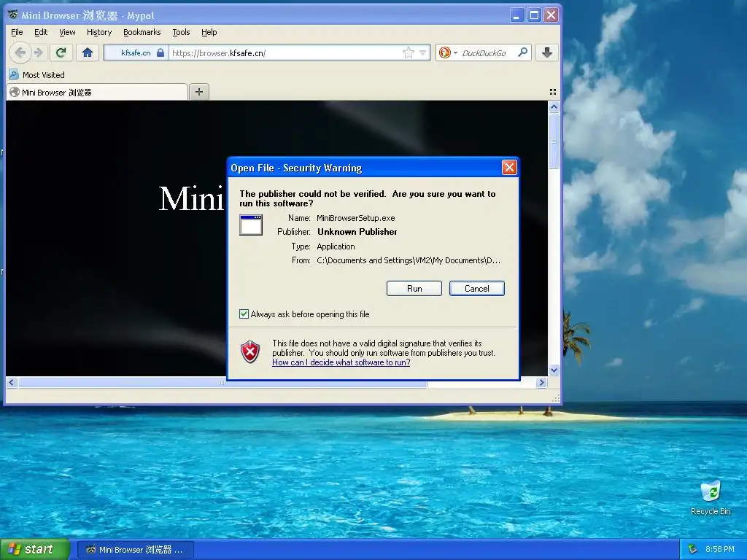Screen dimensions: 747x560
Task: Click the search magnifier icon
Action: (522, 52)
